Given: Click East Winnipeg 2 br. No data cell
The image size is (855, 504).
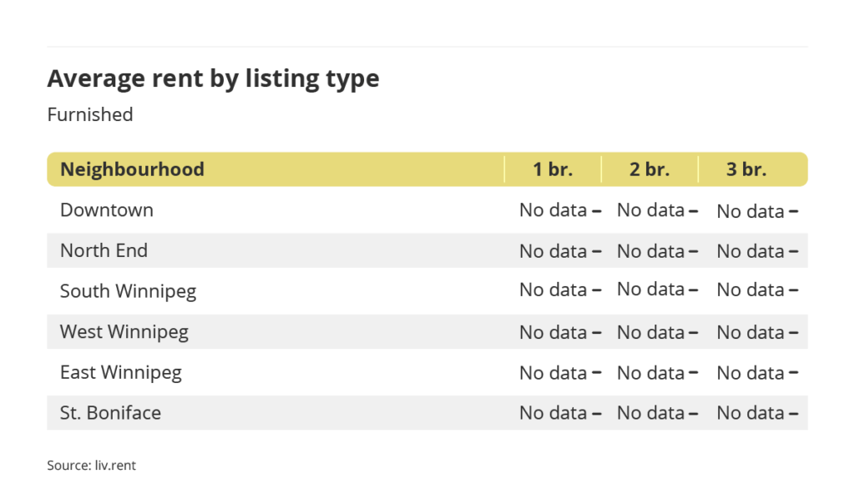Looking at the screenshot, I should 657,373.
